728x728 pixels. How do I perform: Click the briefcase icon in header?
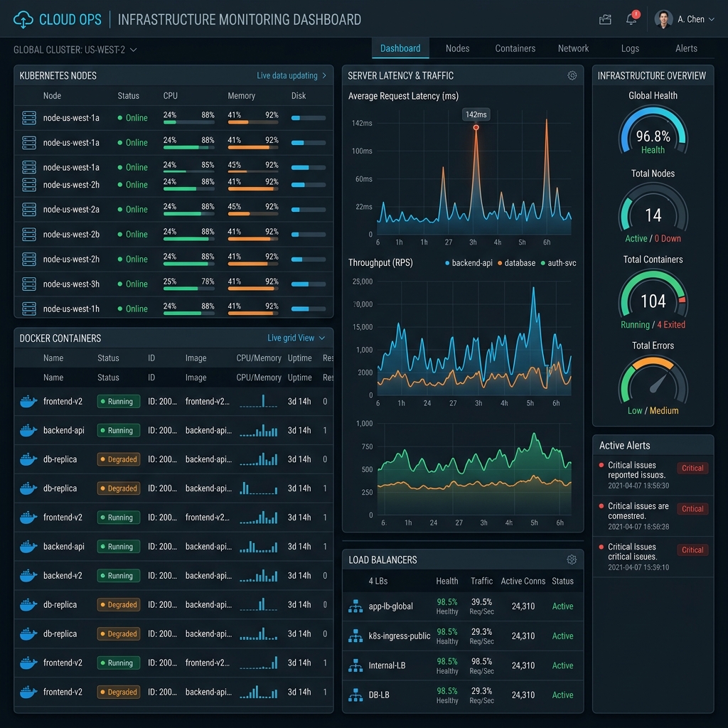coord(605,19)
